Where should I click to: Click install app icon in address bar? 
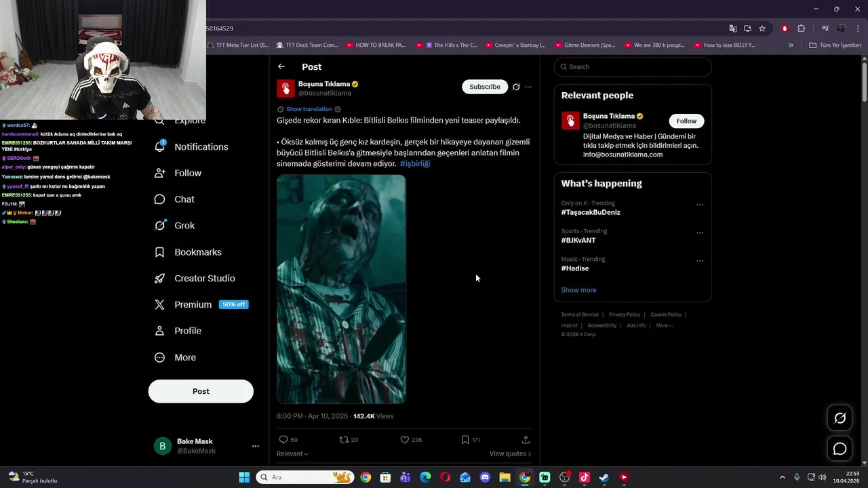click(747, 28)
